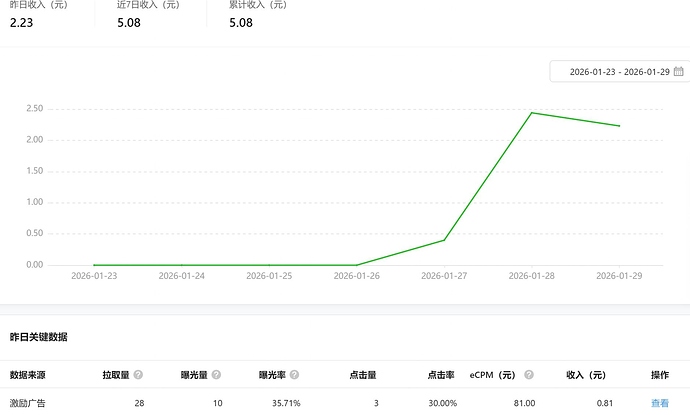Open the 2026-01-23 - 2026-01-29 date range field
The height and width of the screenshot is (415, 690).
620,71
